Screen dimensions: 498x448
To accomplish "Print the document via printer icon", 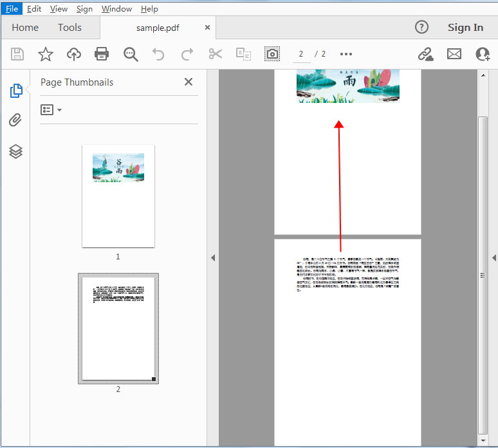I will pos(102,54).
